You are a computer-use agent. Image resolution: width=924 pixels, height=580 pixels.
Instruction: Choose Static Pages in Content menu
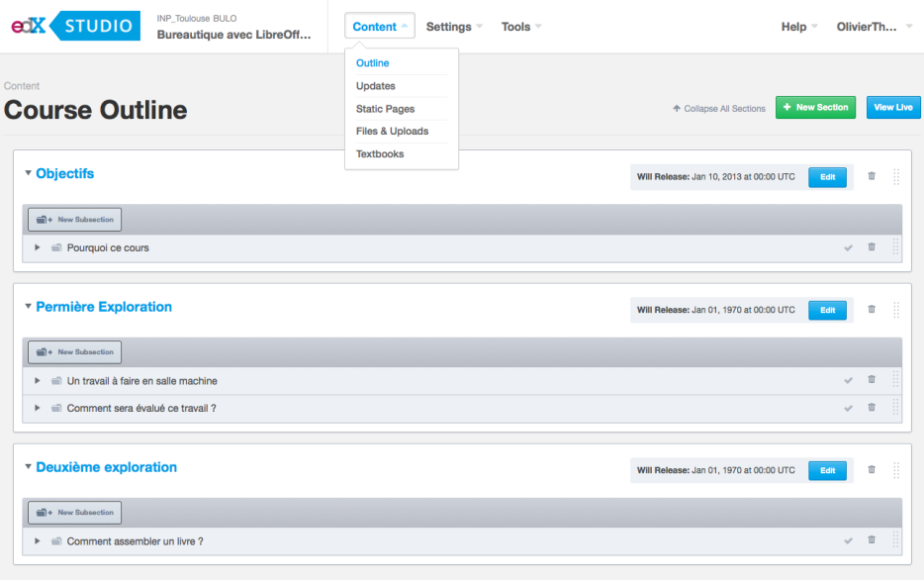385,109
